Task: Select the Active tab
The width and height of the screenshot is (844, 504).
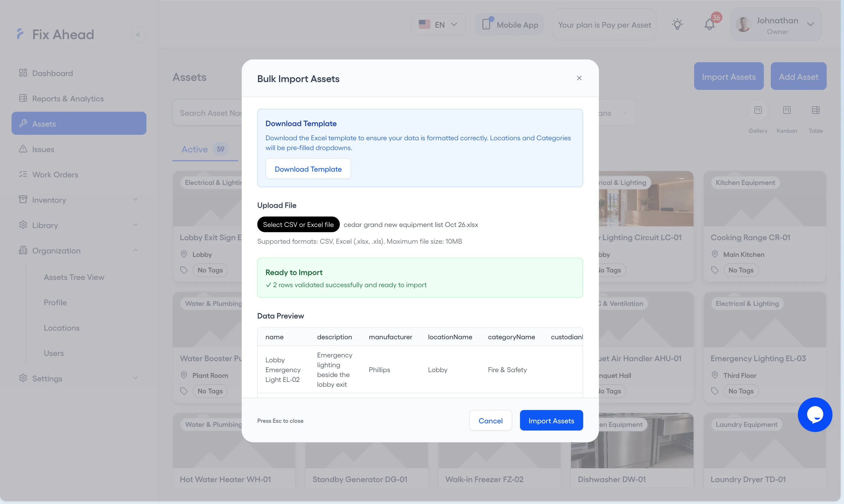Action: tap(205, 149)
